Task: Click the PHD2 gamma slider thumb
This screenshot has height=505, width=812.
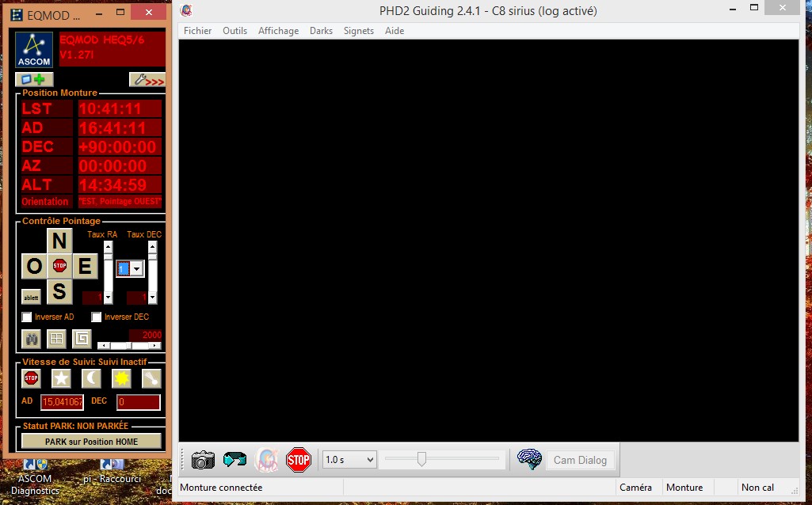Action: point(421,459)
